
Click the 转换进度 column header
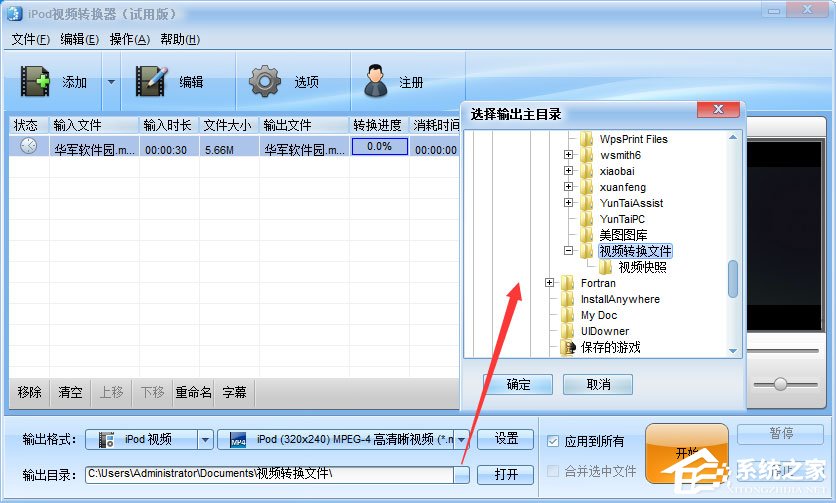(x=377, y=125)
